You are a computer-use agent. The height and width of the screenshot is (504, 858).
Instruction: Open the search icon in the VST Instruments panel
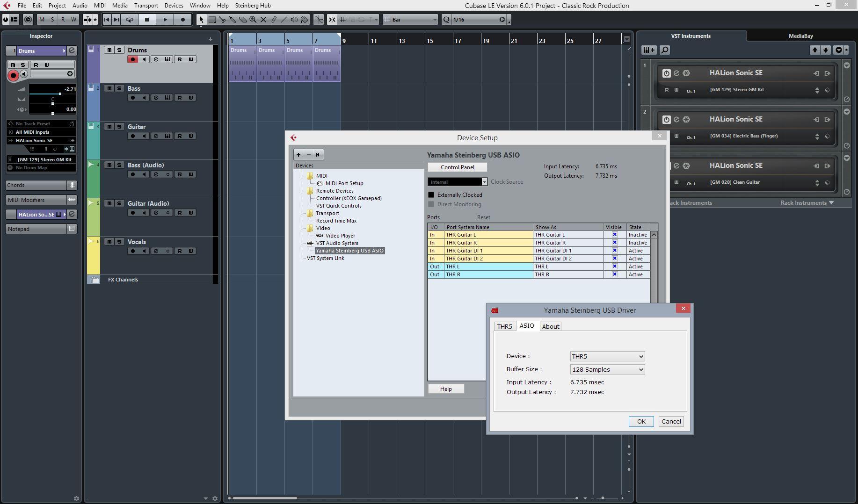pos(665,50)
